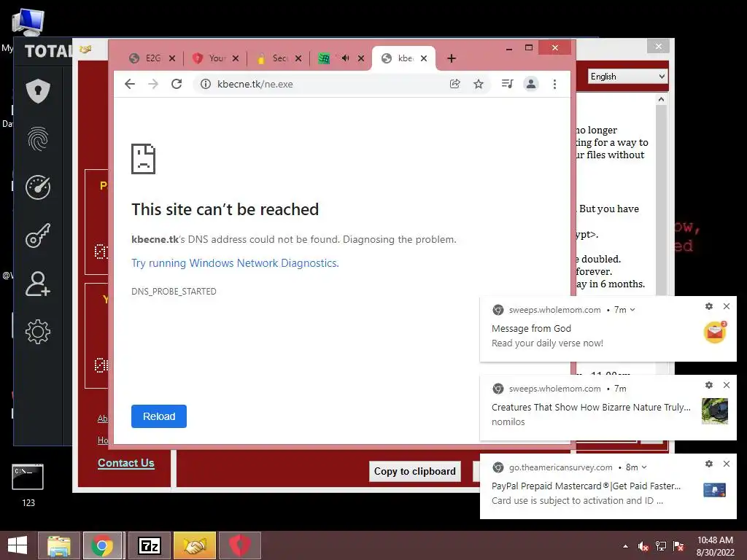
Task: Open the media control icon in Chrome toolbar
Action: 508,85
